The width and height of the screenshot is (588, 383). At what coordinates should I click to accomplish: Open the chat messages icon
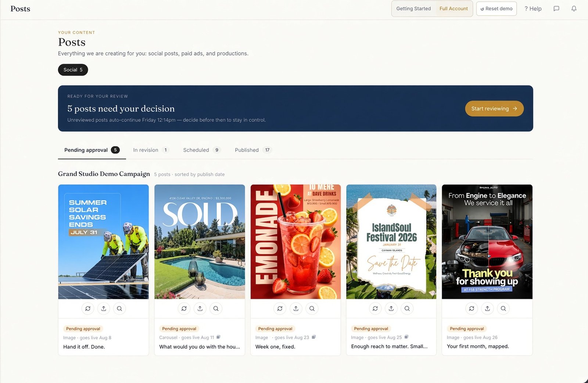click(x=556, y=8)
